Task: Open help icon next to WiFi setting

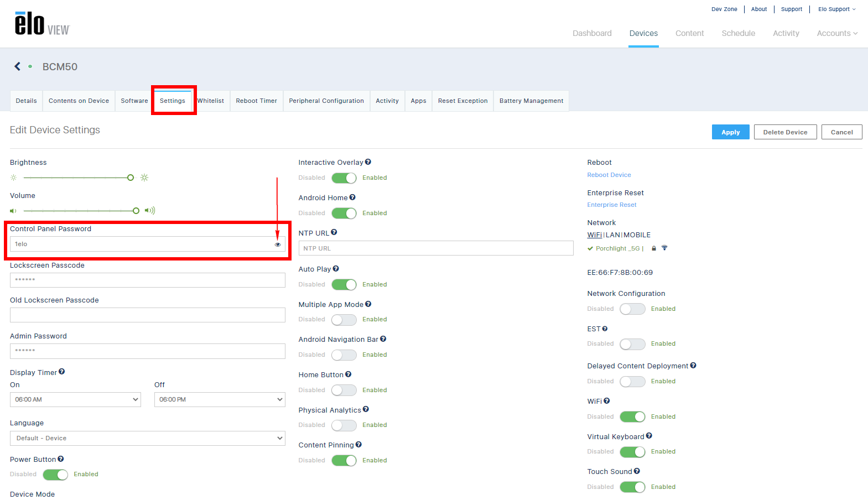Action: 607,401
